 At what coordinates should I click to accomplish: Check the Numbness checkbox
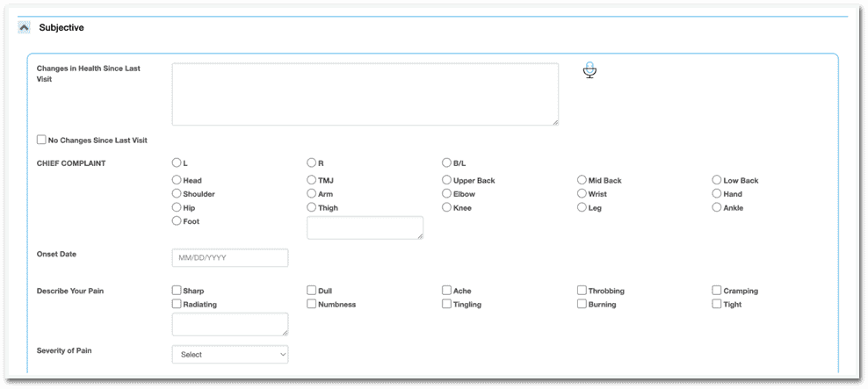312,305
